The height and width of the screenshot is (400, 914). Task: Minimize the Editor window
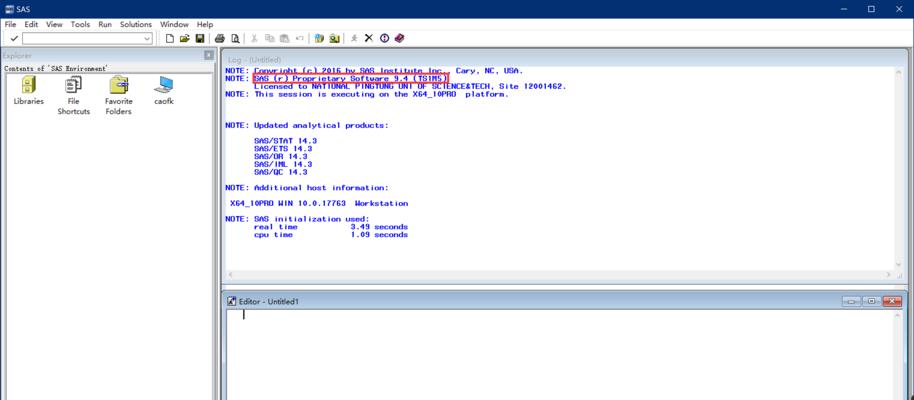coord(852,301)
